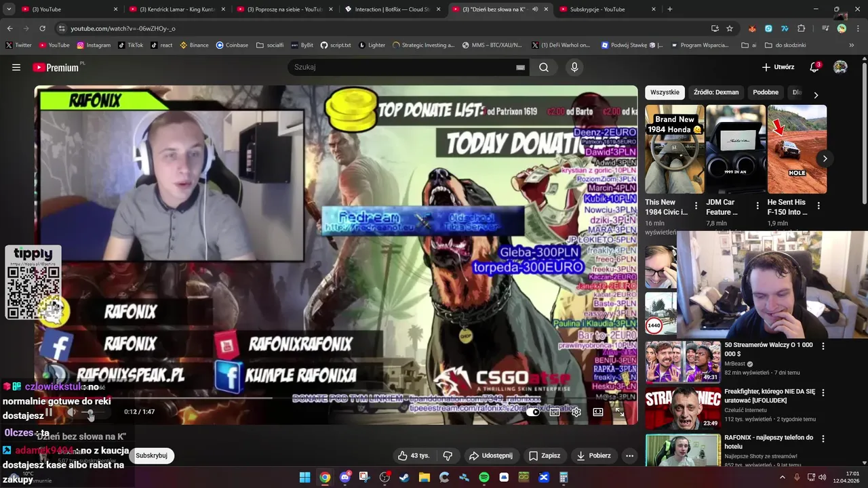The width and height of the screenshot is (868, 488).
Task: Open options for the 'Freakfighter' video
Action: pos(823,392)
